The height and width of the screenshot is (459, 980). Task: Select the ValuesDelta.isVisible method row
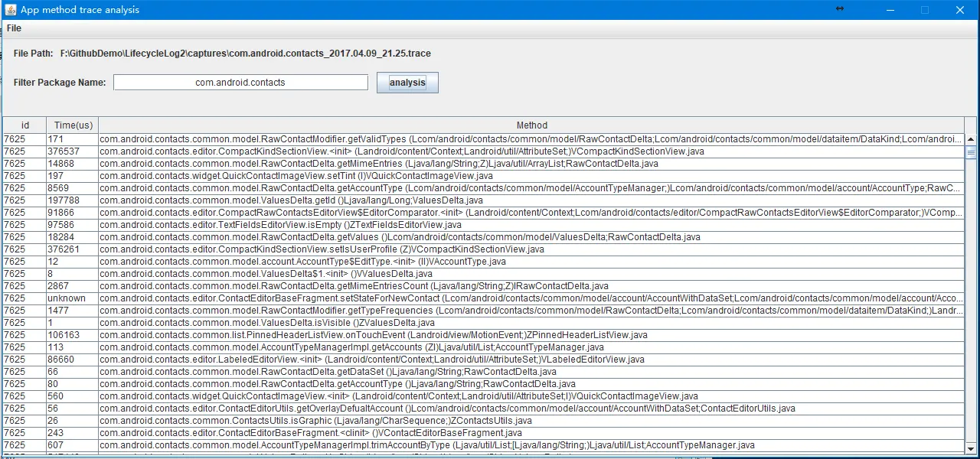coord(531,323)
